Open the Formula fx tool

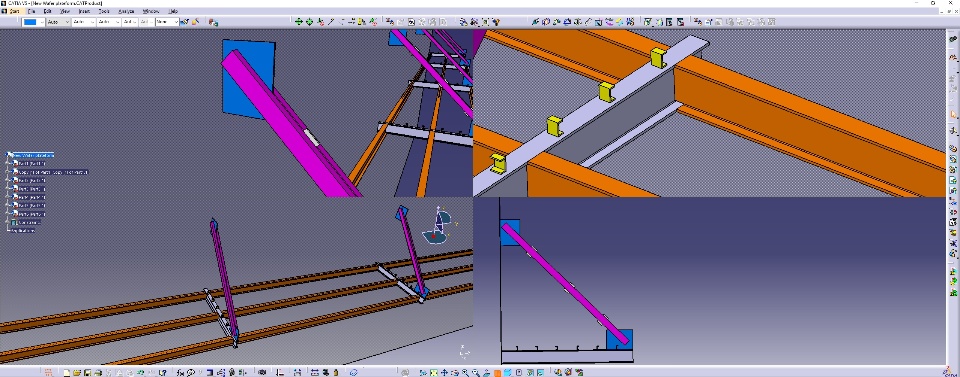[x=180, y=372]
